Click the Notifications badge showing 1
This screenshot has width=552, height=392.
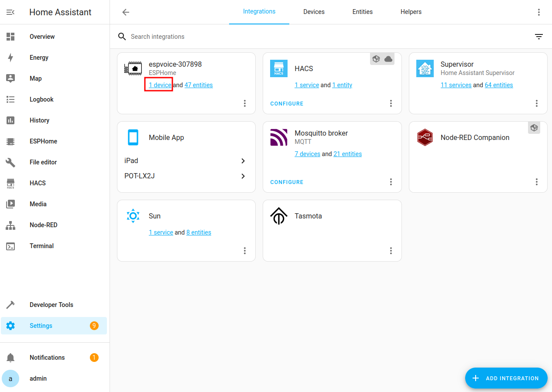(94, 358)
